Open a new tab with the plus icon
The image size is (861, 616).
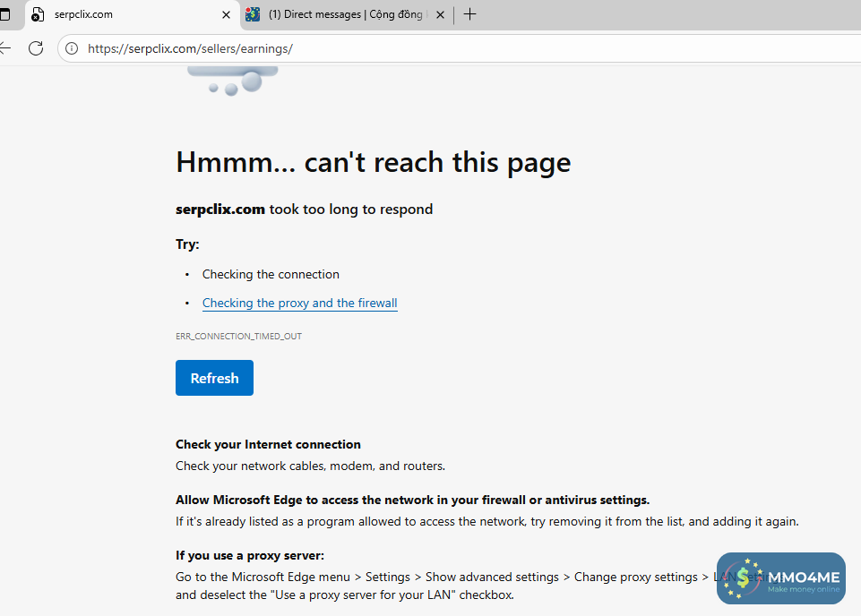[470, 14]
